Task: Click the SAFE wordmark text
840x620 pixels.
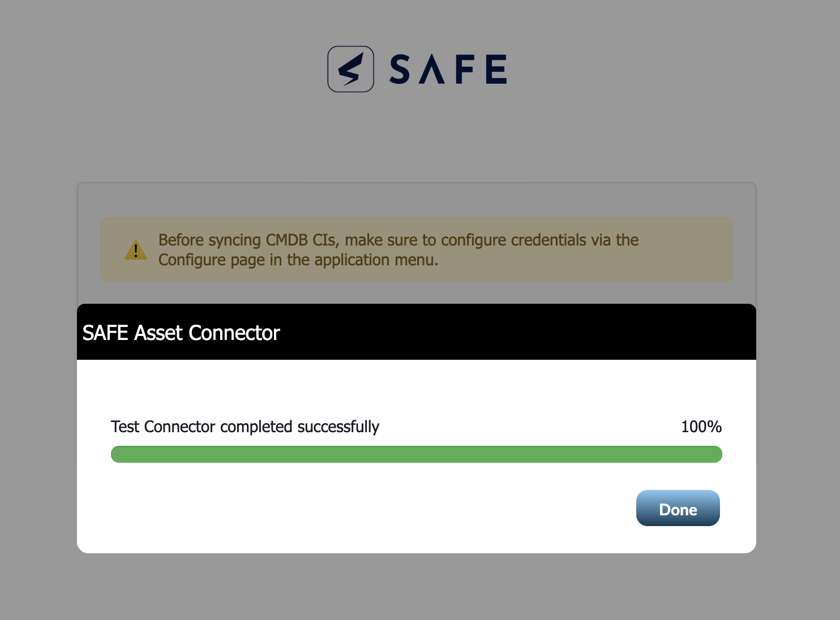Action: click(x=448, y=69)
